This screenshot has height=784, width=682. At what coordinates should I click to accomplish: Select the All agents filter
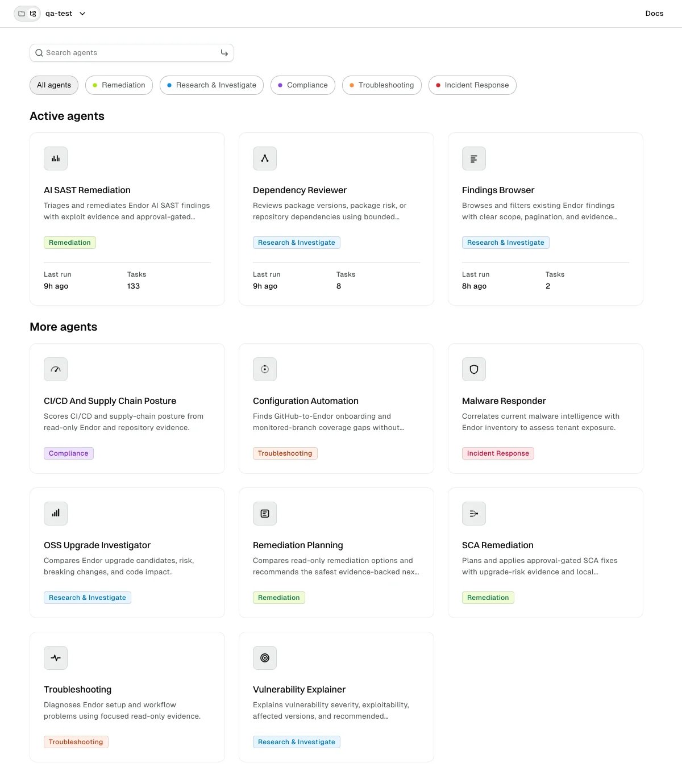tap(54, 85)
